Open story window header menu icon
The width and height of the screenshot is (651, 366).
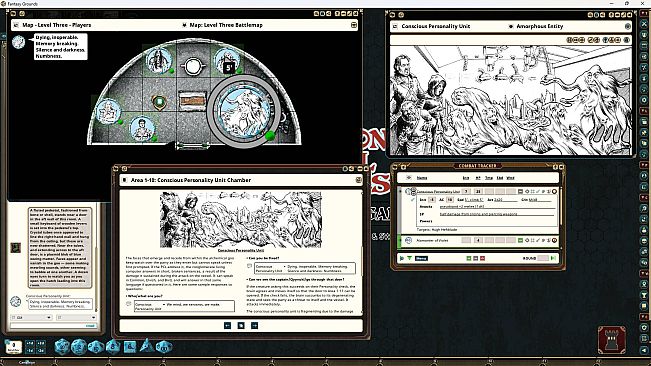359,180
